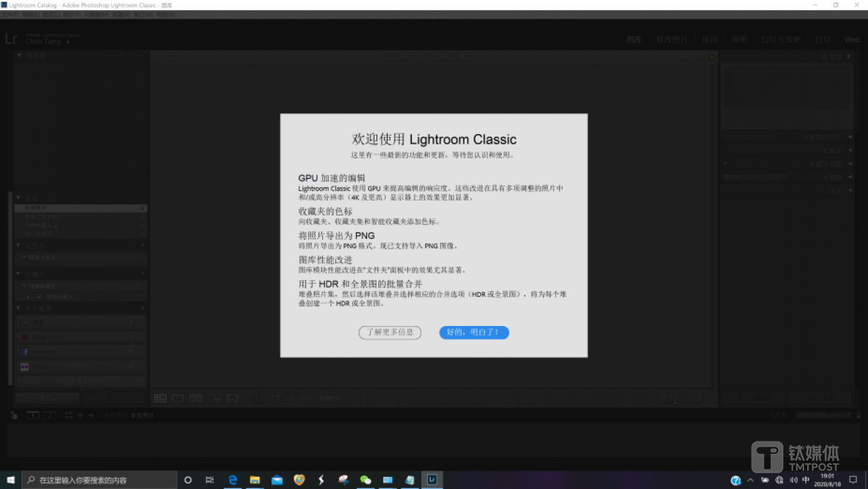Expand the 关键字 panel
The height and width of the screenshot is (489, 868).
[x=849, y=151]
